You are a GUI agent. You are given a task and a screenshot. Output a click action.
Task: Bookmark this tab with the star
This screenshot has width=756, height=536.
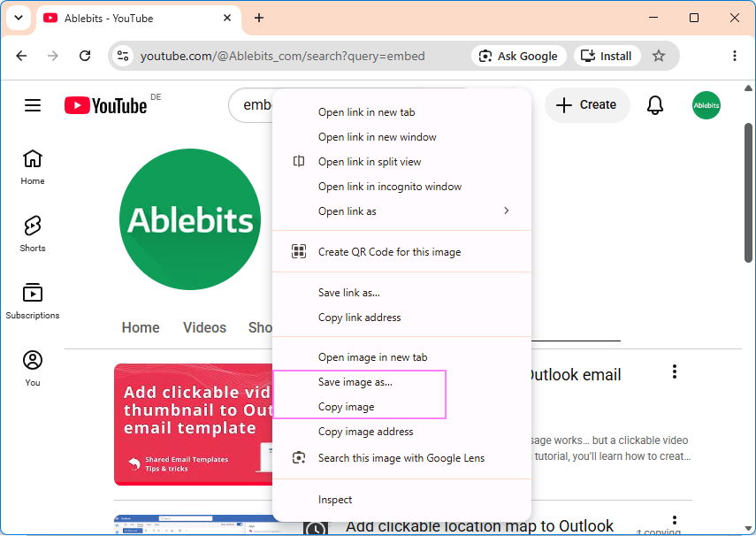click(x=659, y=56)
